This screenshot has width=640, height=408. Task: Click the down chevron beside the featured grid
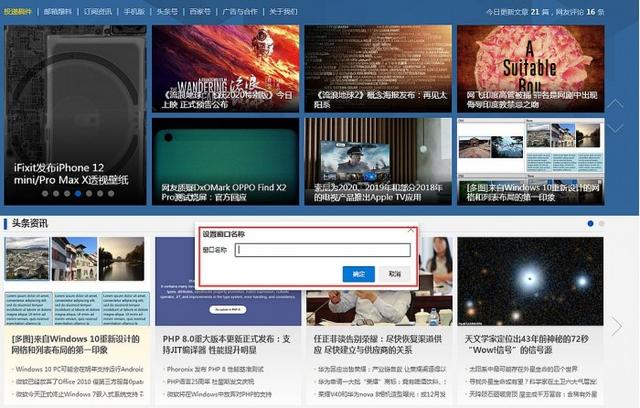615,128
